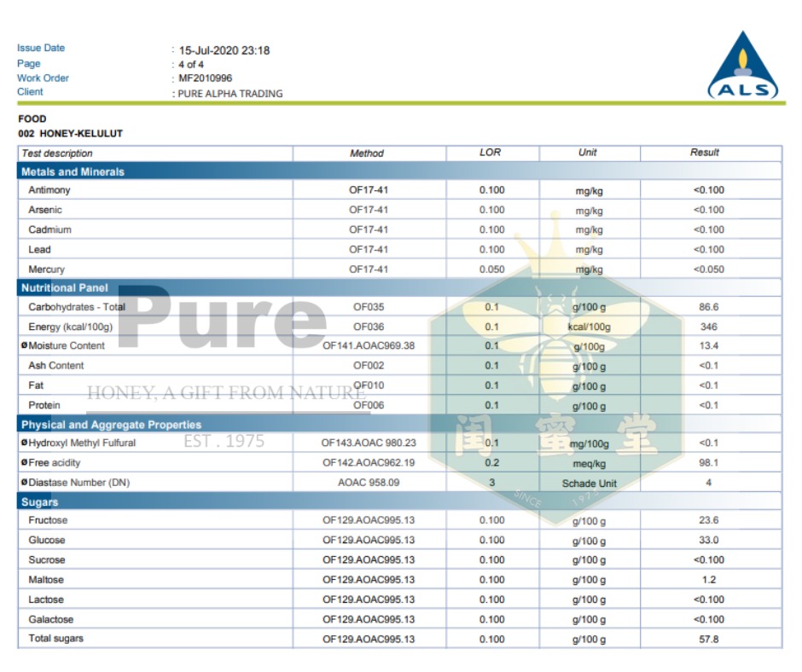The height and width of the screenshot is (672, 802).
Task: Click the Maltose result 1.2
Action: (708, 580)
